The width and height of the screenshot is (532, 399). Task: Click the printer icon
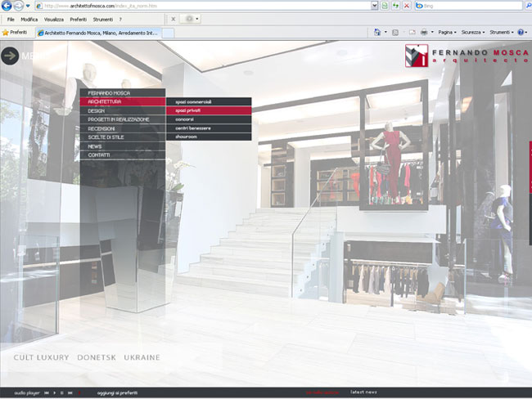point(424,32)
